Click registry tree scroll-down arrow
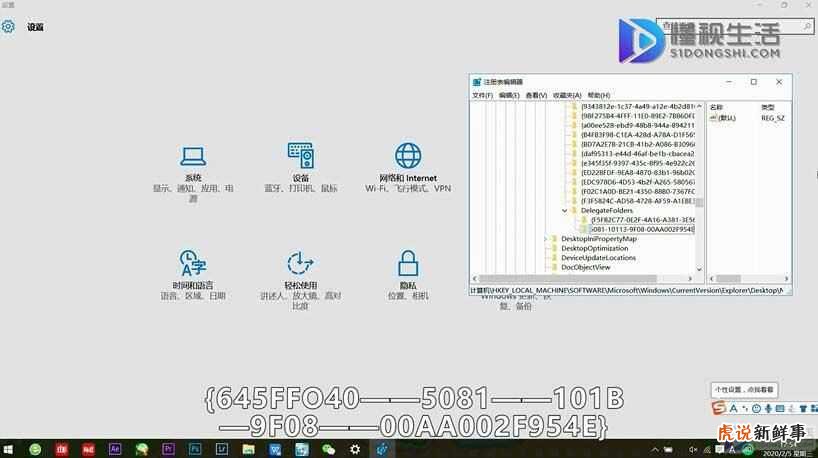Viewport: 818px width, 458px height. pyautogui.click(x=699, y=269)
